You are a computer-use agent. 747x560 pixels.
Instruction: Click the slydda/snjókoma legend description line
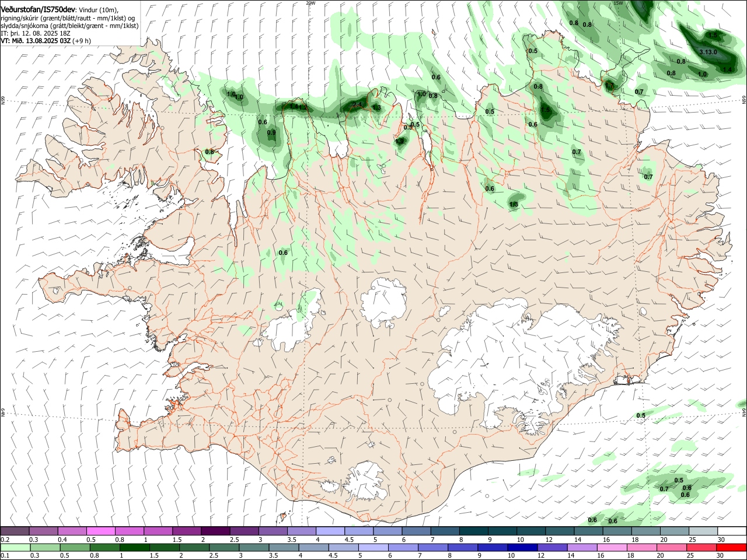tap(69, 26)
